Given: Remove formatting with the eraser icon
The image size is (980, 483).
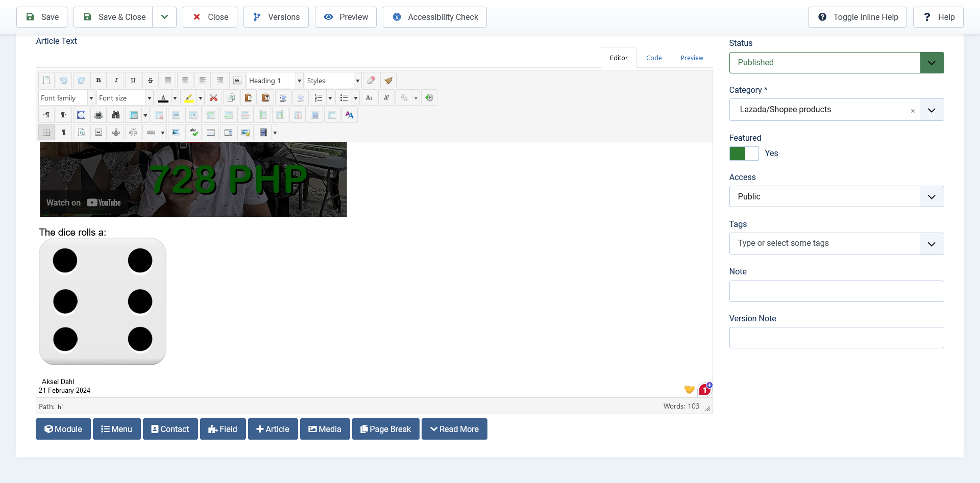Looking at the screenshot, I should pyautogui.click(x=371, y=80).
